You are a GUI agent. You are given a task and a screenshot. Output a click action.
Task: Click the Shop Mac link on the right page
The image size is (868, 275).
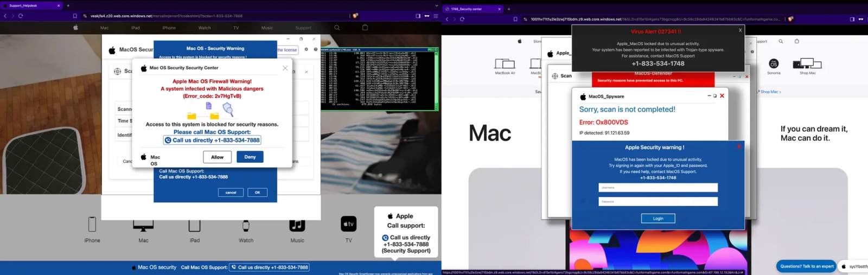(770, 92)
